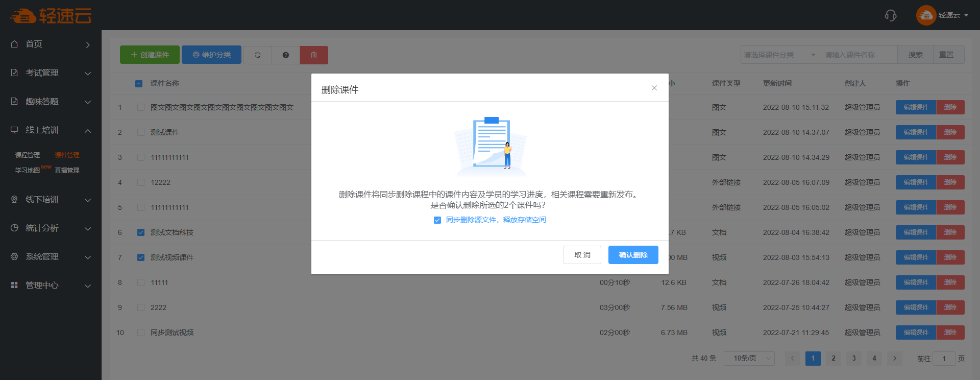Toggle the select-all checkbox in table header
The width and height of the screenshot is (980, 380).
[139, 84]
